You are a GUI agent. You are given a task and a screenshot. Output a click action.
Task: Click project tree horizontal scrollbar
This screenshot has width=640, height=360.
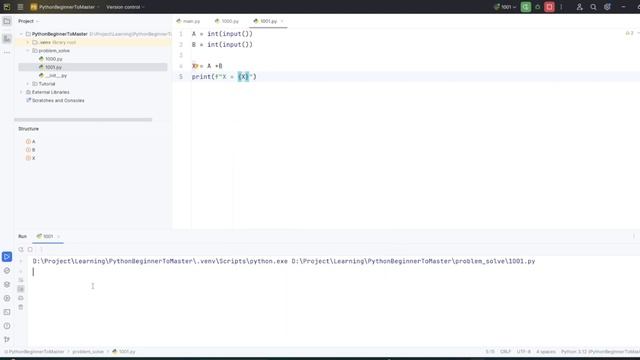83,120
